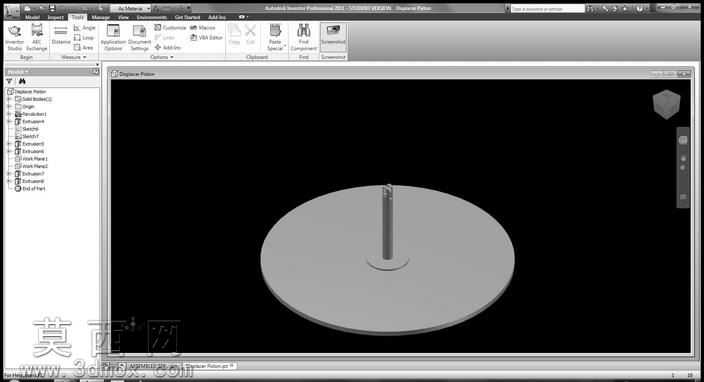The width and height of the screenshot is (704, 382).
Task: Expand the Options panel dropdown
Action: pyautogui.click(x=162, y=57)
